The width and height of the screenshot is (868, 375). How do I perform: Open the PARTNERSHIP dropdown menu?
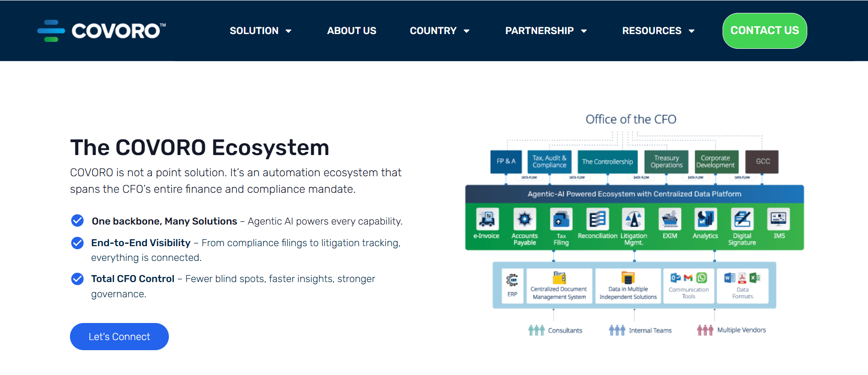coord(546,31)
